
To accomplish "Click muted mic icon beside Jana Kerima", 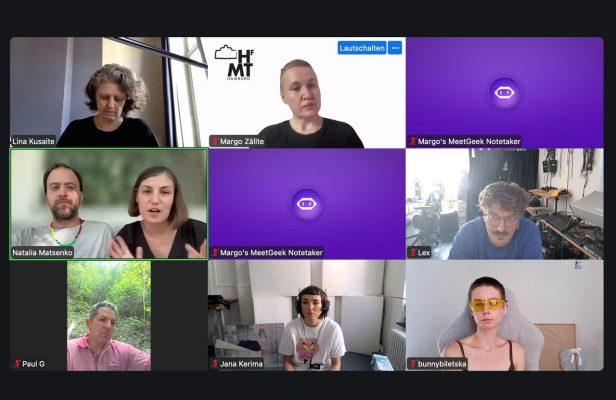I will tap(215, 363).
